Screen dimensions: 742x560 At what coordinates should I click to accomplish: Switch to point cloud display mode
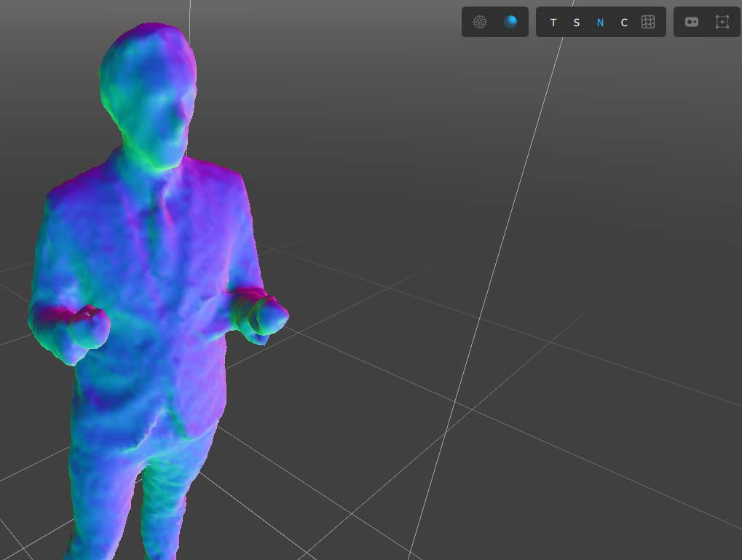coord(479,22)
